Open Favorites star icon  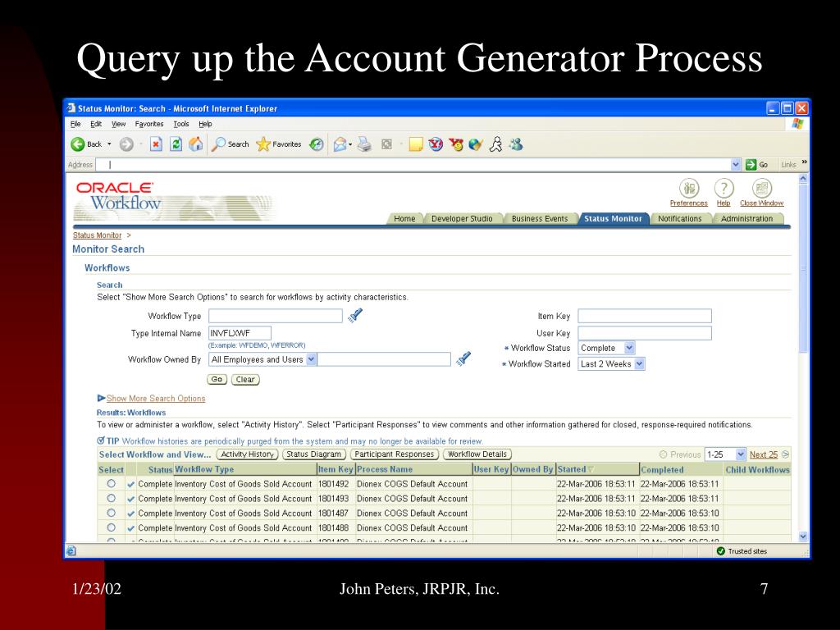click(263, 144)
